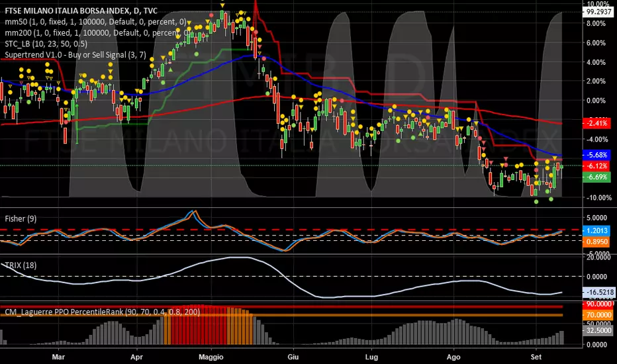
Task: Click the Ago label on time axis
Action: pos(453,357)
